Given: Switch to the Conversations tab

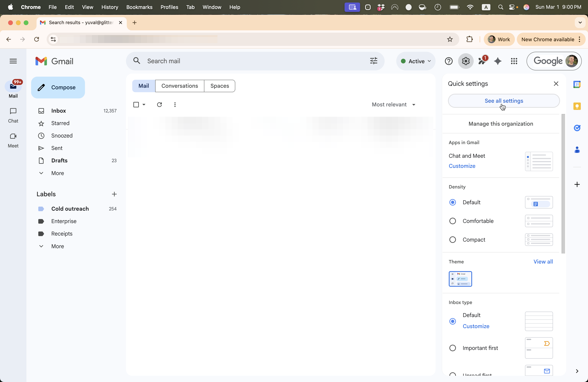Looking at the screenshot, I should pyautogui.click(x=180, y=86).
